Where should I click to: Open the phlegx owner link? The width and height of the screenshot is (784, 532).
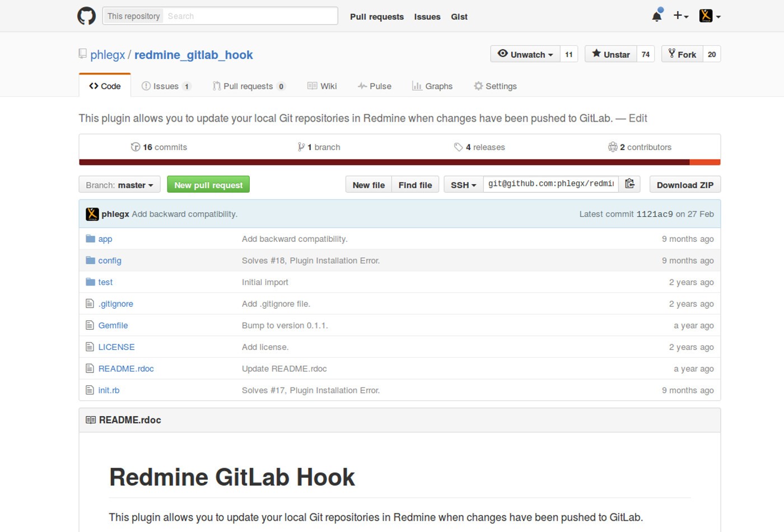pos(108,54)
